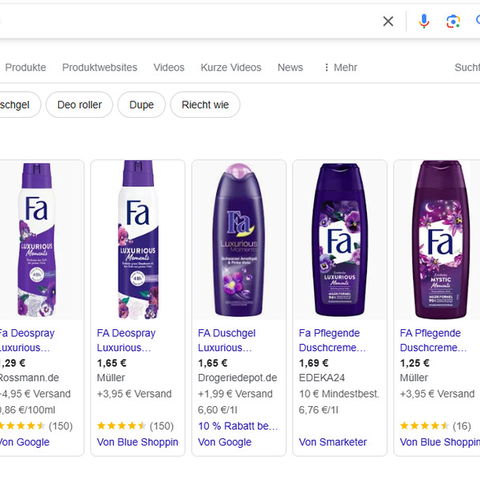Open the 10 % Rabatt offer link
Image resolution: width=480 pixels, height=480 pixels.
click(238, 426)
